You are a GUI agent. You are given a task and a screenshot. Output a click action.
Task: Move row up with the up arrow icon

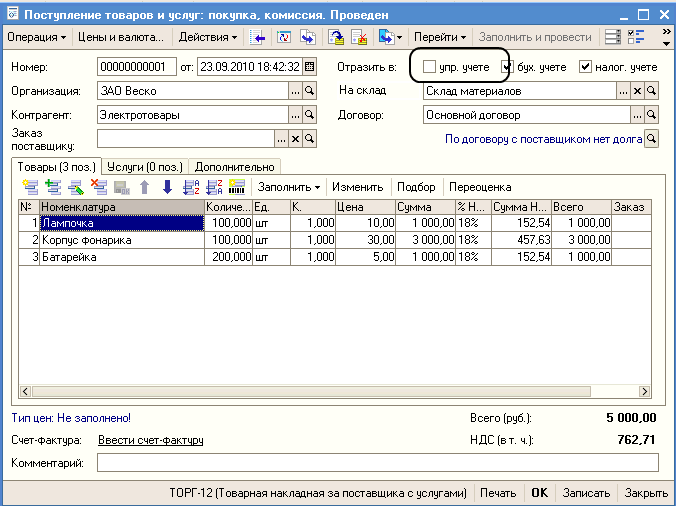click(145, 187)
